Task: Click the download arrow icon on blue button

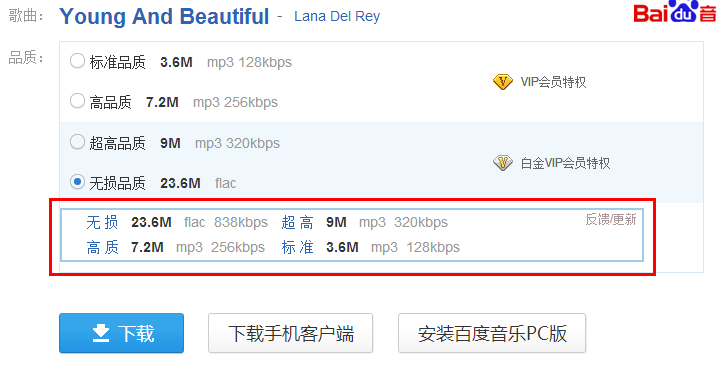Action: 101,333
